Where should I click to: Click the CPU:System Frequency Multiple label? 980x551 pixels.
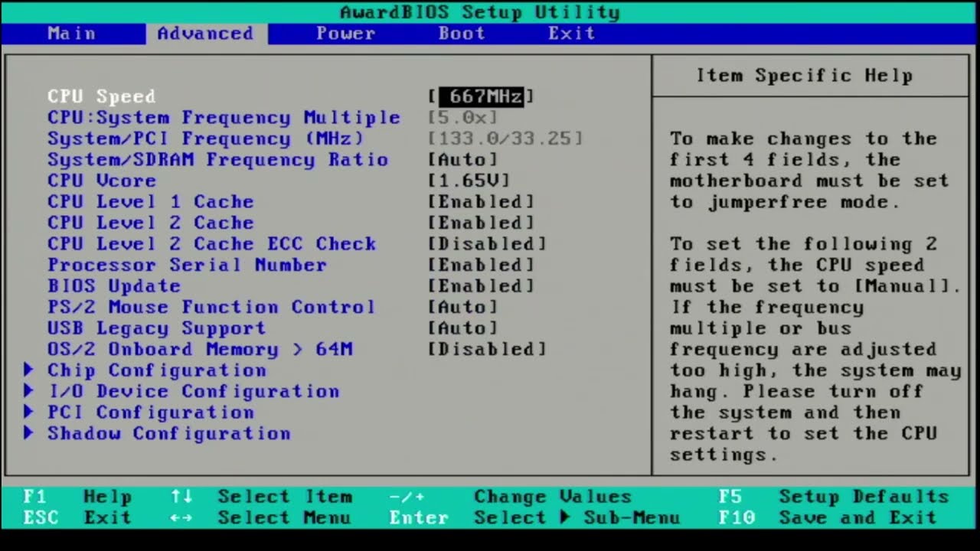[x=224, y=118]
